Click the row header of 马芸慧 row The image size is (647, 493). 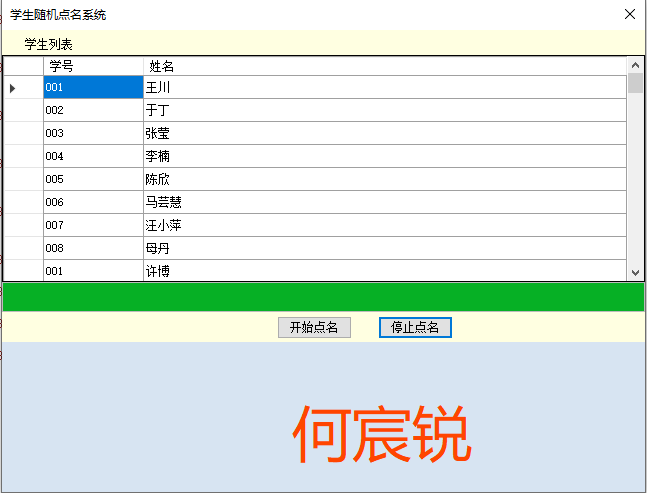coord(24,202)
